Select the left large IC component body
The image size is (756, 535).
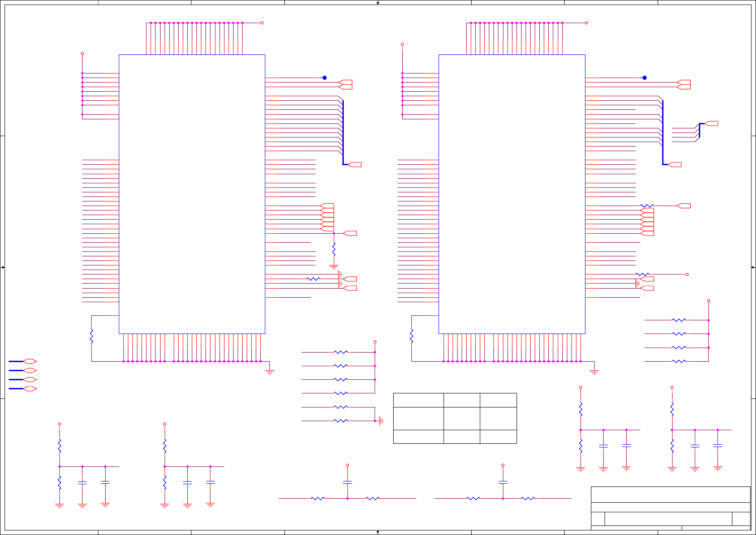pyautogui.click(x=192, y=194)
